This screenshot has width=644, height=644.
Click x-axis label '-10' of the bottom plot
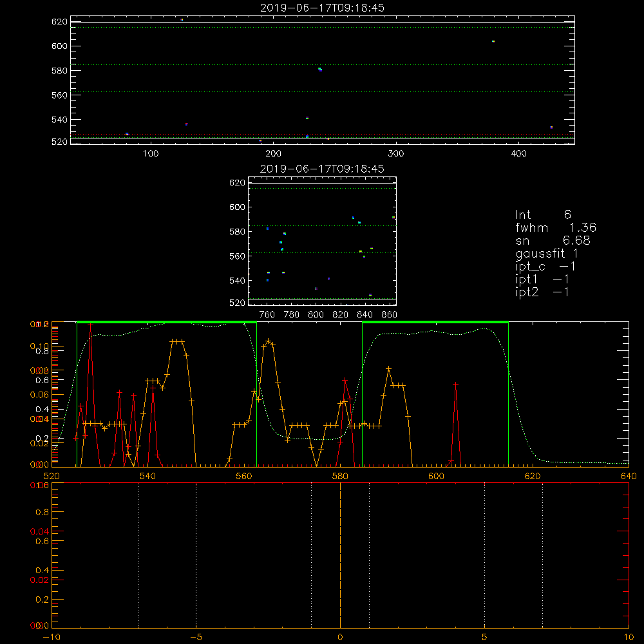click(52, 637)
